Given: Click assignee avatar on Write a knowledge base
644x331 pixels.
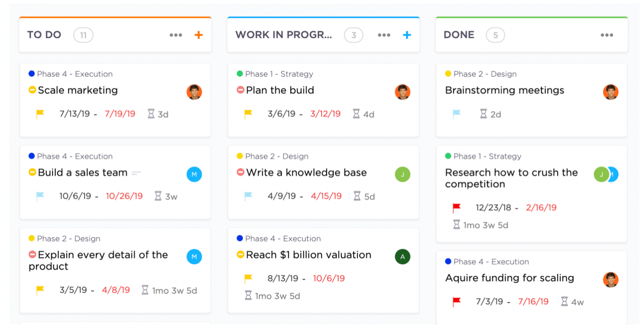Looking at the screenshot, I should tap(402, 174).
